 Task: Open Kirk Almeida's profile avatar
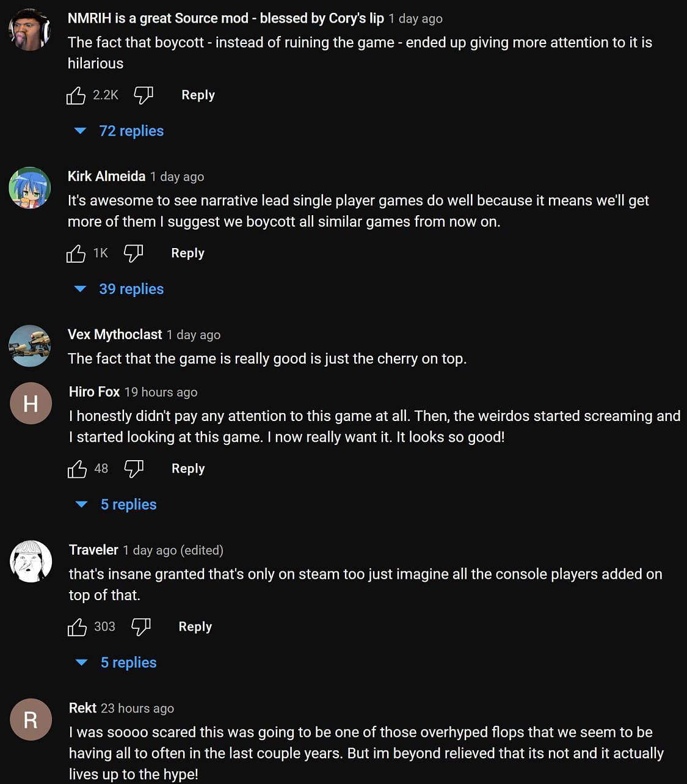[30, 188]
